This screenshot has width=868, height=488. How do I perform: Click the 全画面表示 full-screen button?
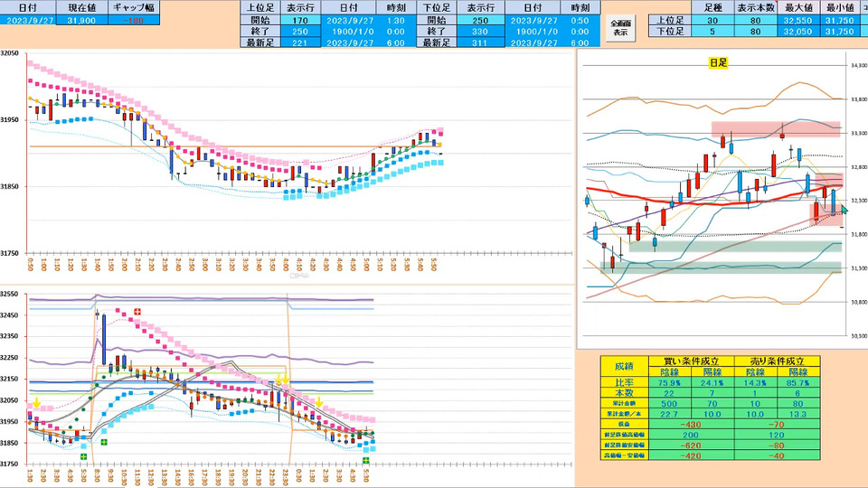coord(620,26)
